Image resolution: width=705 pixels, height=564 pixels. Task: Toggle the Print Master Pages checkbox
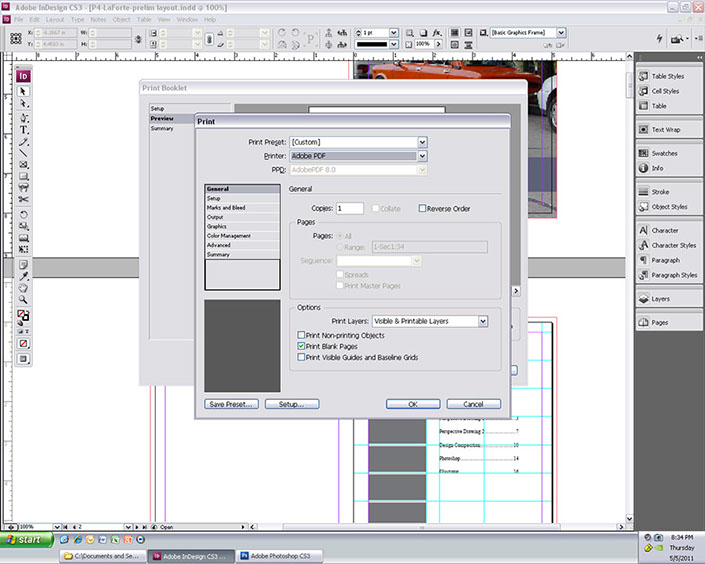click(x=340, y=286)
